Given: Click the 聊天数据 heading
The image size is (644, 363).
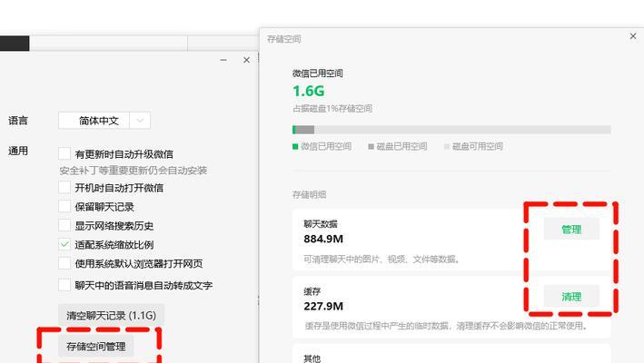Looking at the screenshot, I should (321, 224).
